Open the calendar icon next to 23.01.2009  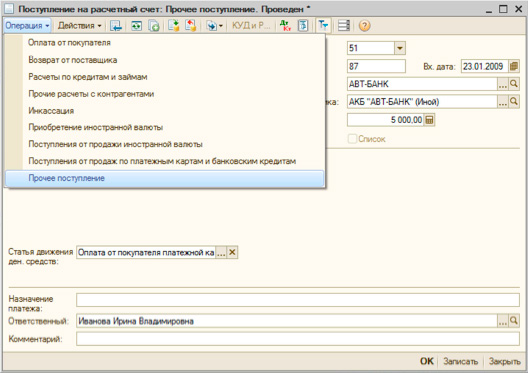coord(514,66)
